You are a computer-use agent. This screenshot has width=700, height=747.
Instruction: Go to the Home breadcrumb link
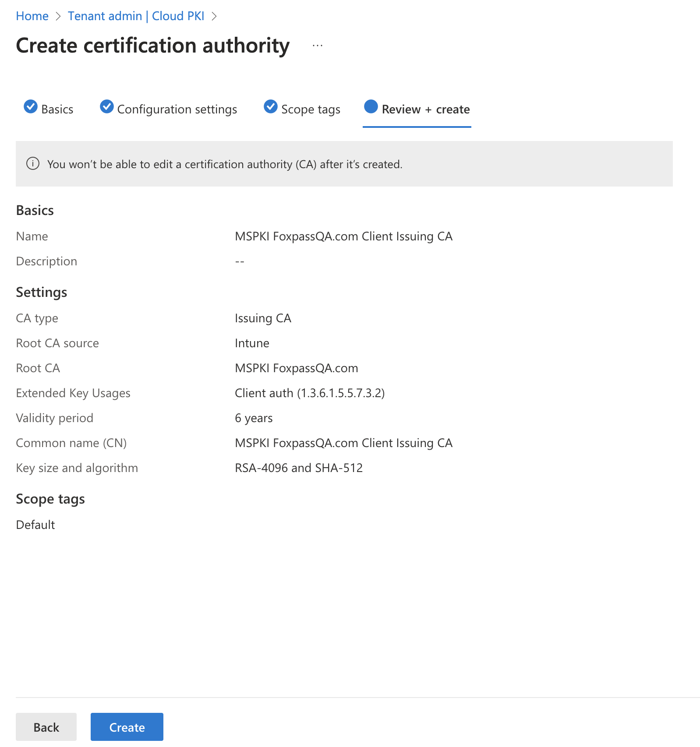pyautogui.click(x=32, y=16)
